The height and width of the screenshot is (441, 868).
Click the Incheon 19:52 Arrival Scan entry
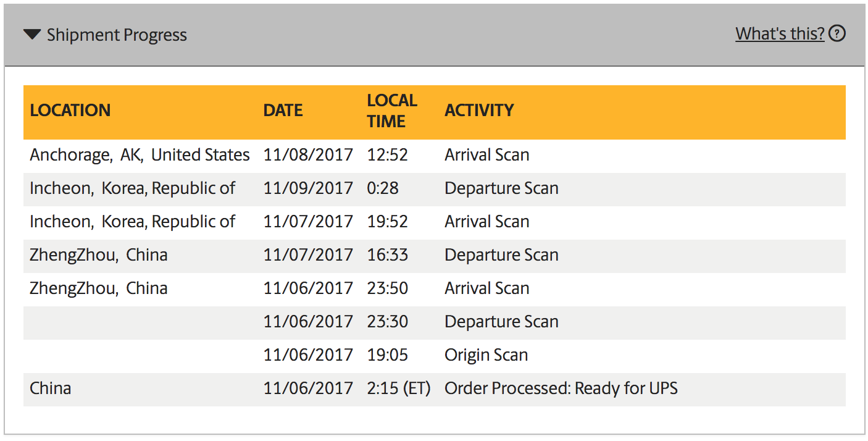(x=435, y=222)
